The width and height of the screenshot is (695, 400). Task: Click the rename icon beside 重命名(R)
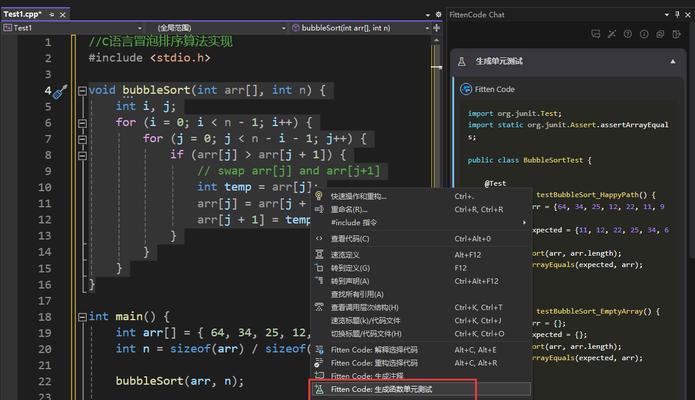[319, 209]
